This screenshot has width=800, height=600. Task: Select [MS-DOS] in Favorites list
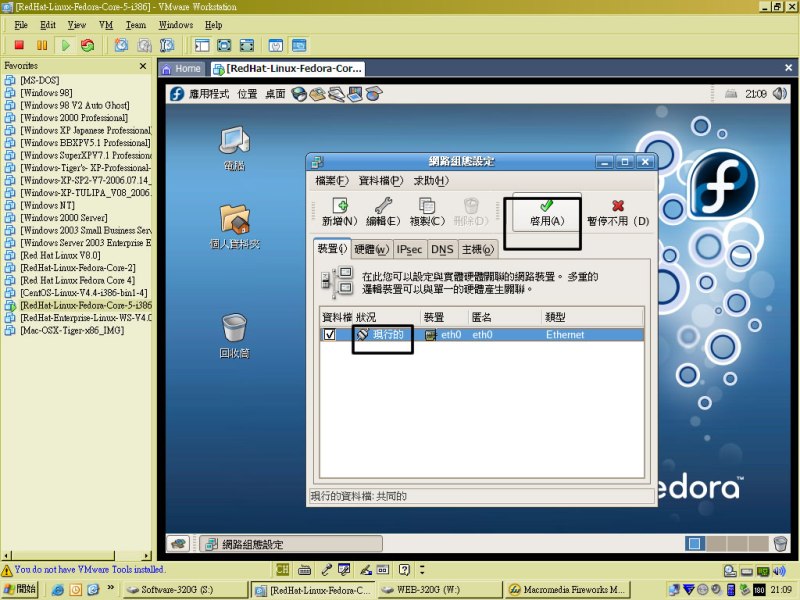click(40, 80)
